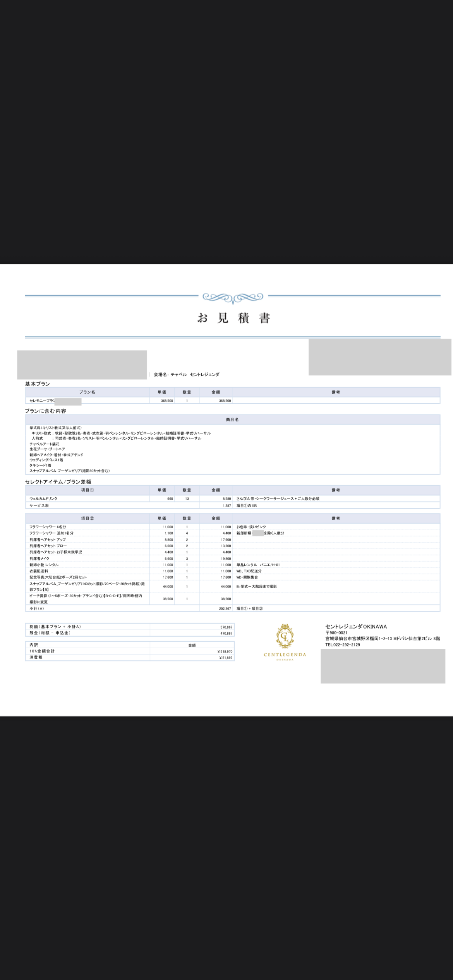Select 挙式料(キリスト教式又は人前式) line

(56, 428)
